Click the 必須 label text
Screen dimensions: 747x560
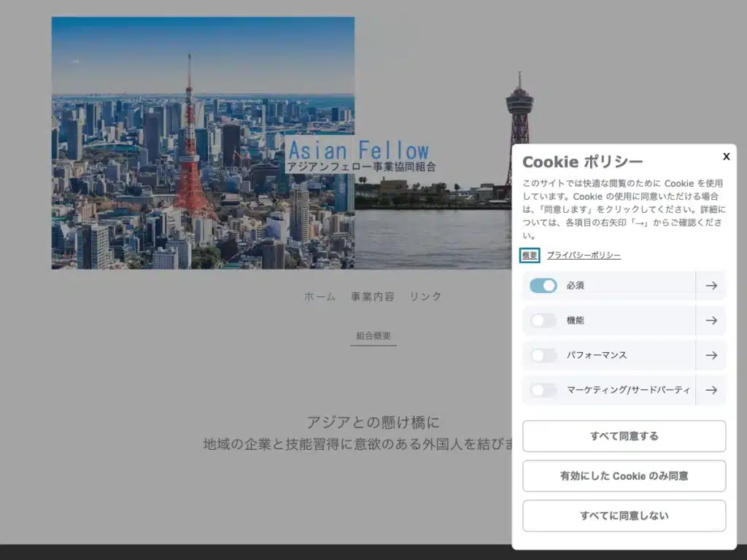tap(575, 285)
